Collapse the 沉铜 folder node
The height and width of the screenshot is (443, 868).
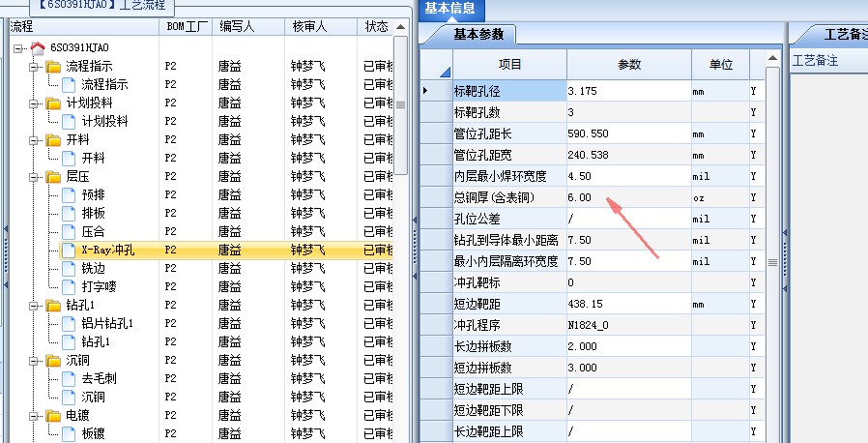click(34, 361)
